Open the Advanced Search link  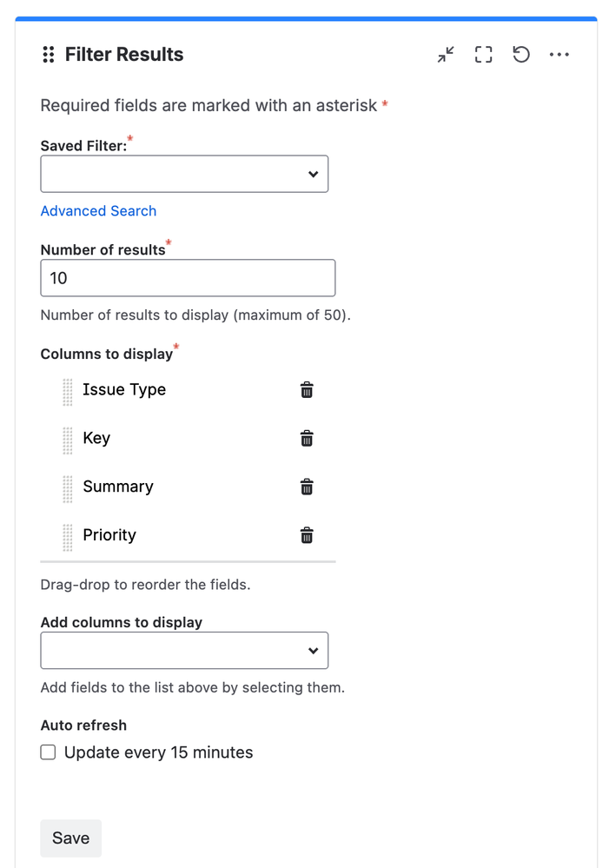(98, 211)
